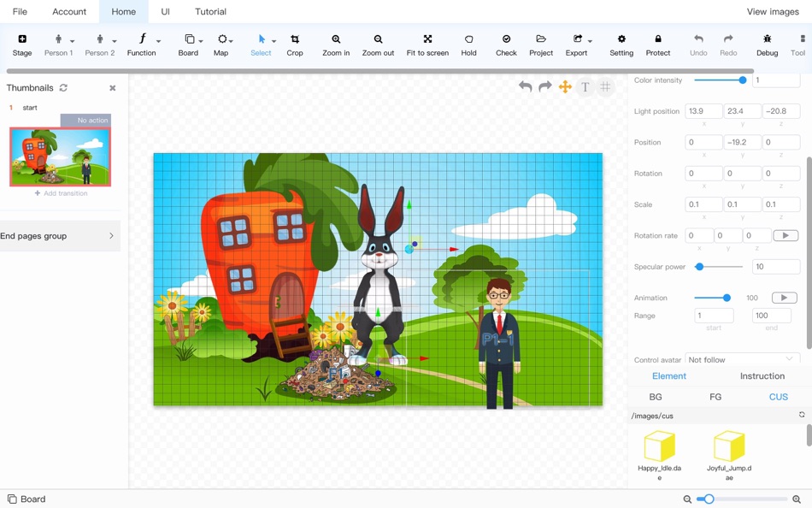Select the CUS tab
Screen dimensions: 812x508
click(779, 397)
